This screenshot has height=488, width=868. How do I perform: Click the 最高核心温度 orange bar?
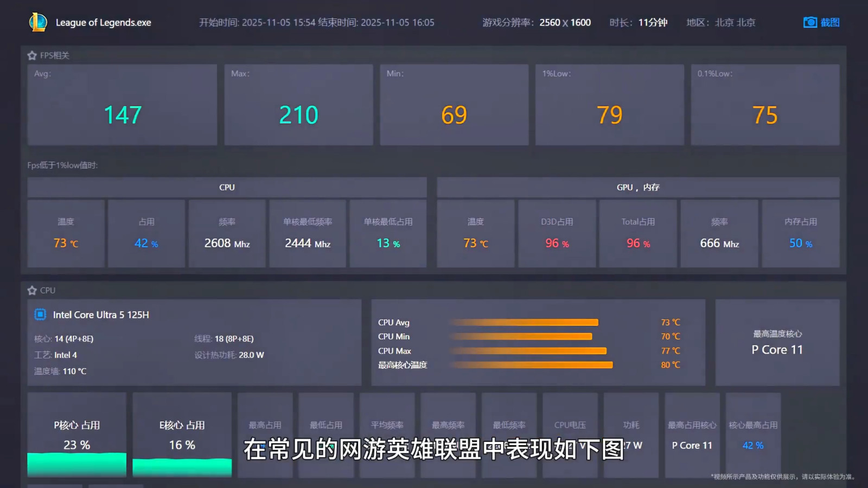(532, 365)
